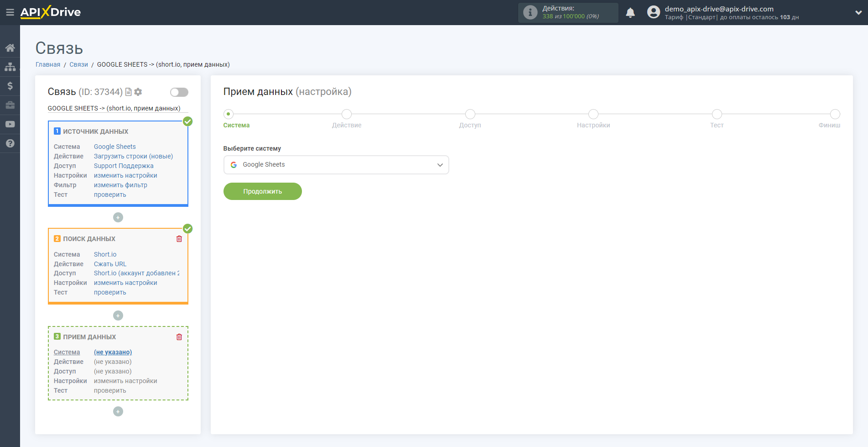Click the Продолжить button
Image resolution: width=868 pixels, height=447 pixels.
click(263, 191)
